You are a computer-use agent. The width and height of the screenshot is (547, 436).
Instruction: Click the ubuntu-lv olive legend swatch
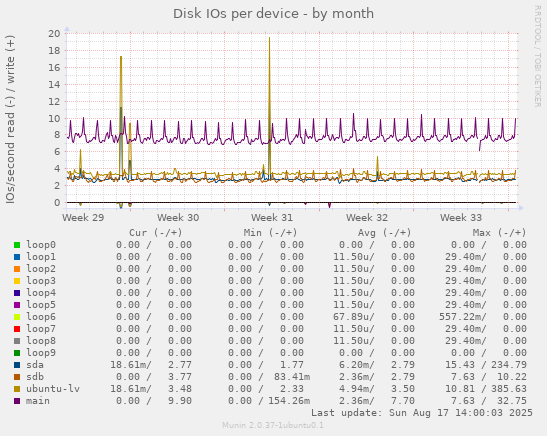pyautogui.click(x=17, y=389)
